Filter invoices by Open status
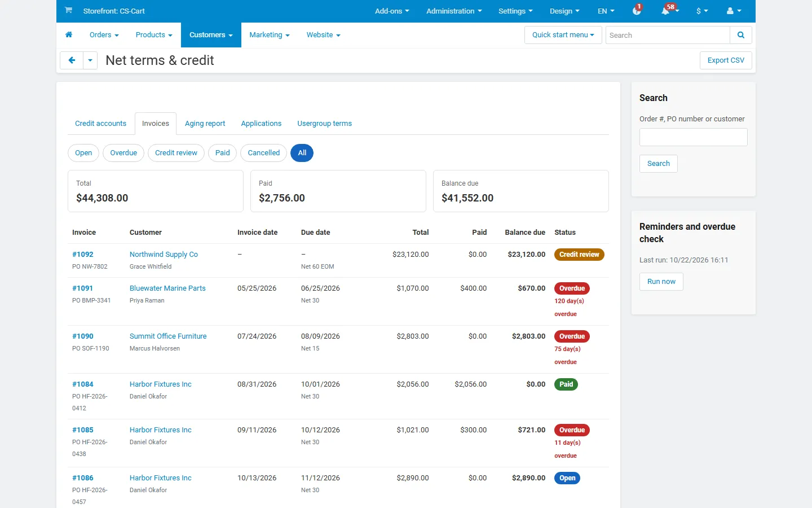The width and height of the screenshot is (812, 508). click(83, 153)
